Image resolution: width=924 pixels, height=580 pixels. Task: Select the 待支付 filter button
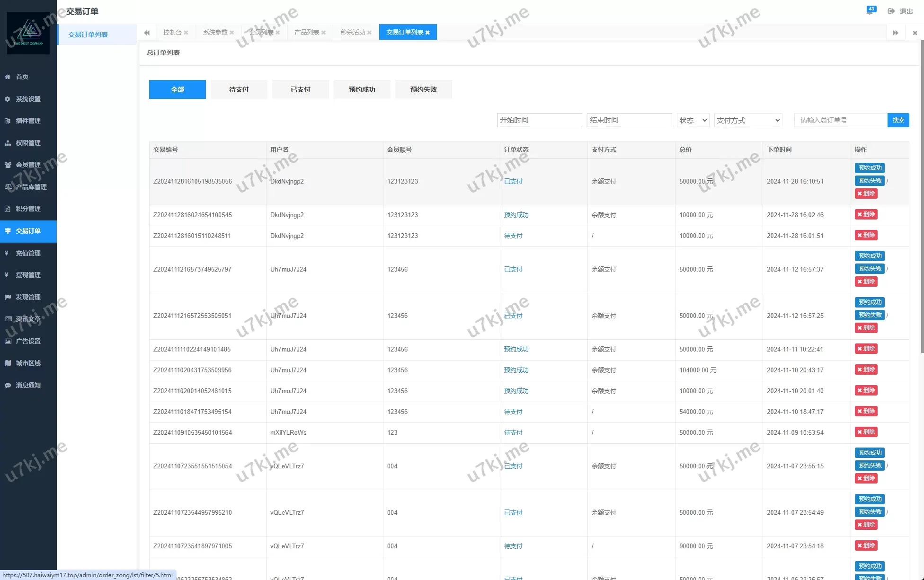(239, 89)
